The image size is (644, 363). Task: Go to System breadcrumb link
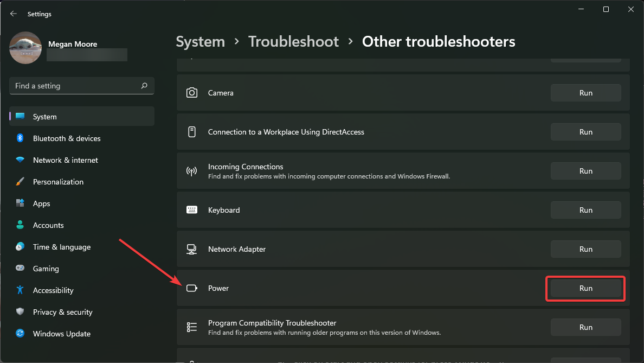(200, 42)
